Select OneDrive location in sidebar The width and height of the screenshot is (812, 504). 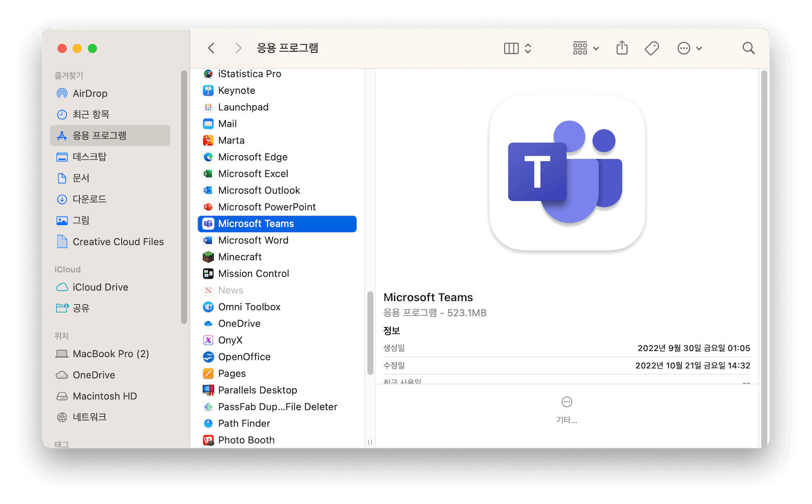(x=110, y=375)
